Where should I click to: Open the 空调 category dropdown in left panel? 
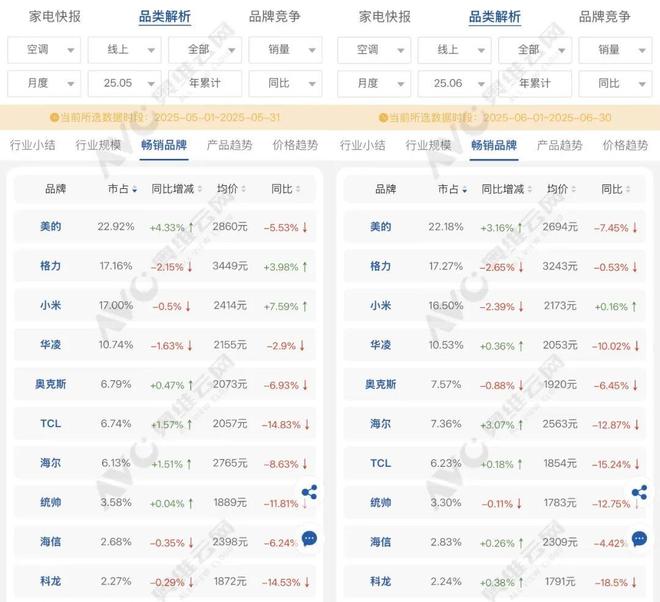44,50
